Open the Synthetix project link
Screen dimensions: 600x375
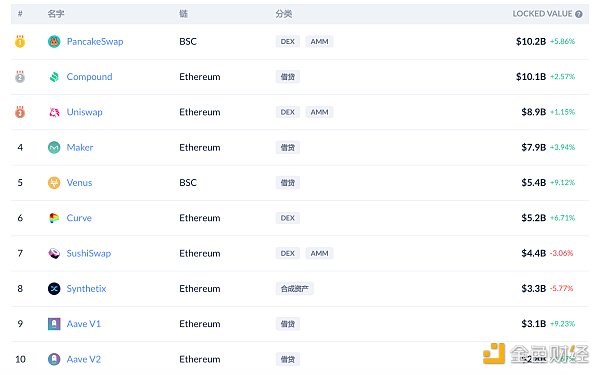(86, 289)
